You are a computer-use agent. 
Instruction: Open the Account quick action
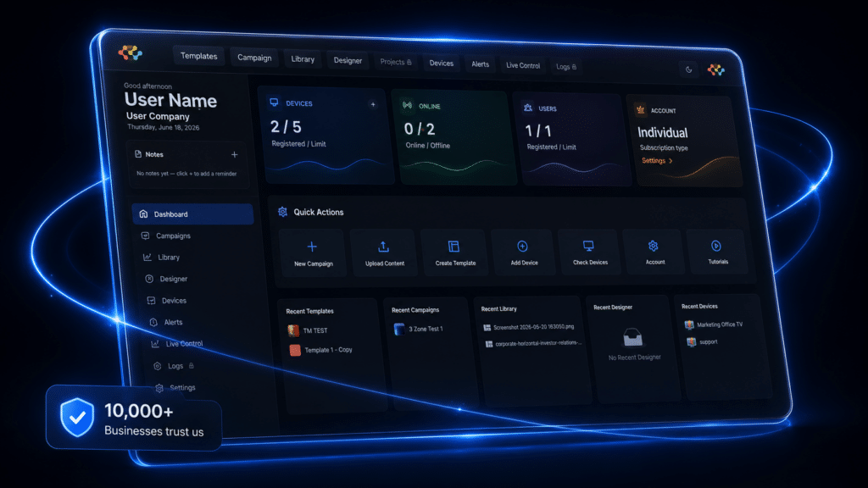tap(655, 252)
